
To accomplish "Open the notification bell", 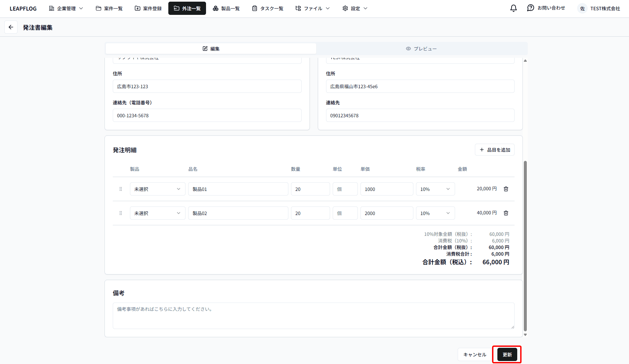I will [x=513, y=8].
